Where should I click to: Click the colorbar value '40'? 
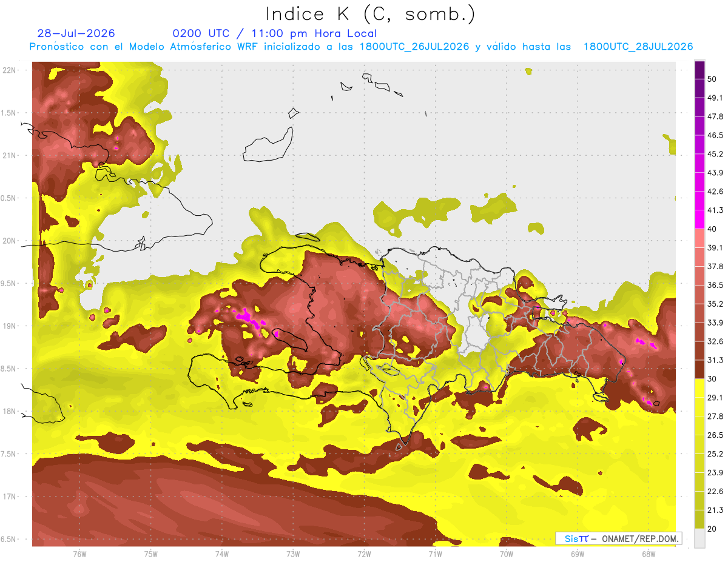[713, 229]
